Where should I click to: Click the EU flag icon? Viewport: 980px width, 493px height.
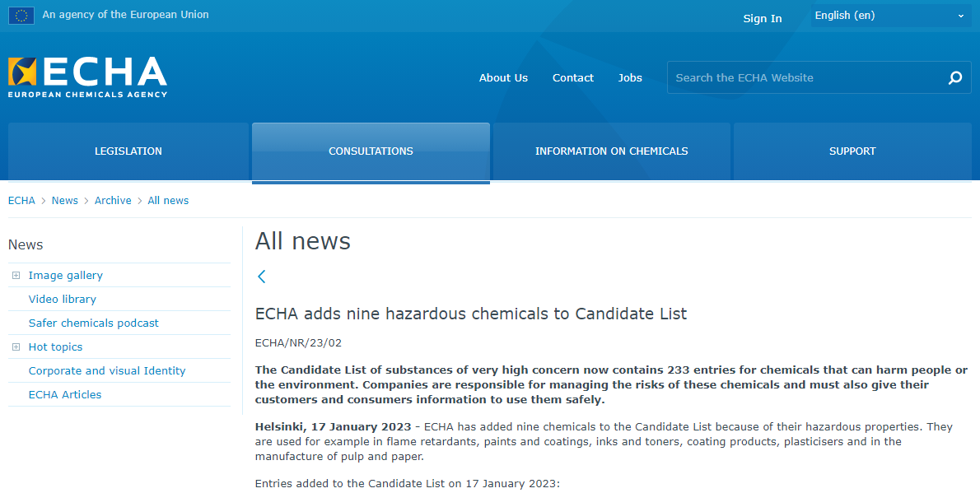tap(21, 15)
